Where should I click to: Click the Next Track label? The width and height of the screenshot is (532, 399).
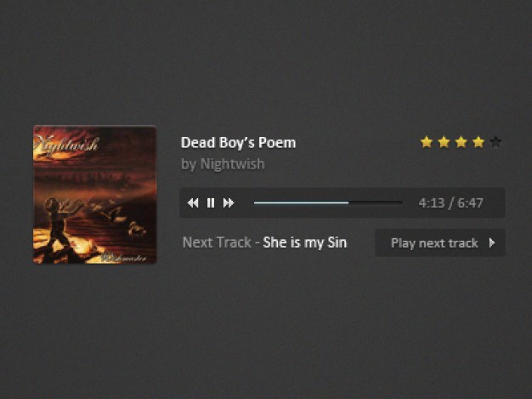pyautogui.click(x=217, y=242)
